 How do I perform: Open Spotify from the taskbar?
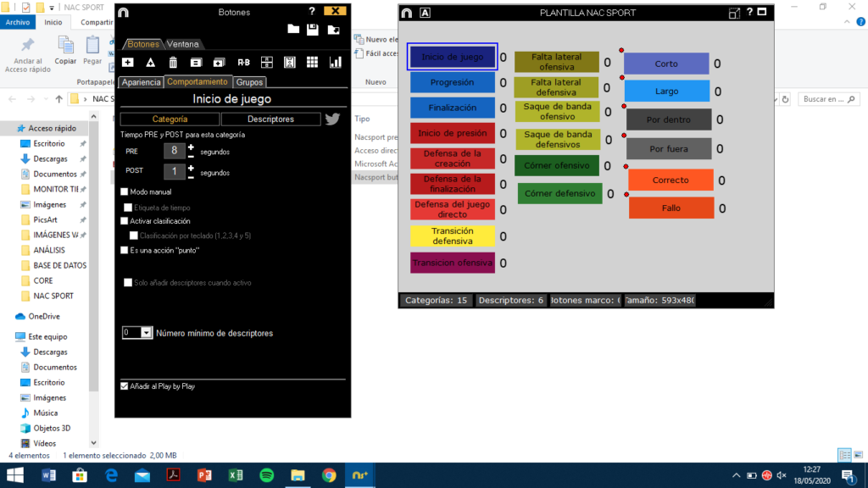(265, 475)
